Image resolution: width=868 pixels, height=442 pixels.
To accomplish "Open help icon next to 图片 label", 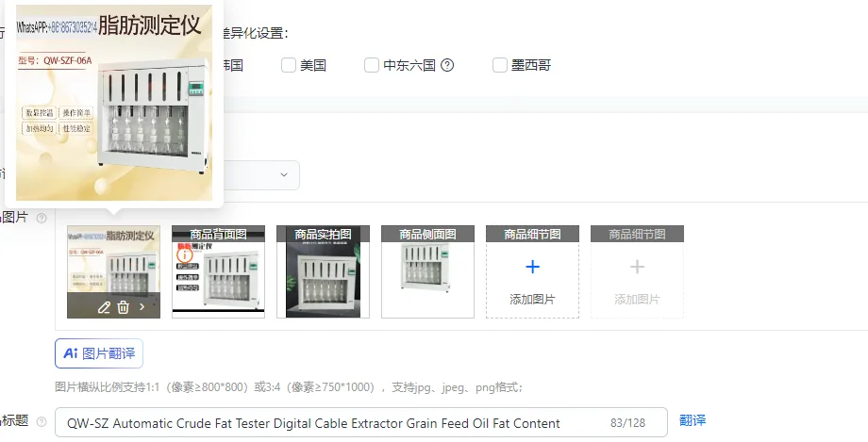I will [41, 218].
